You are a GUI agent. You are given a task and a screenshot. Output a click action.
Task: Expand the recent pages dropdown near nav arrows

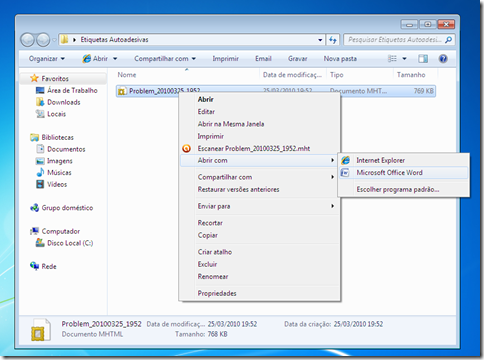(54, 40)
